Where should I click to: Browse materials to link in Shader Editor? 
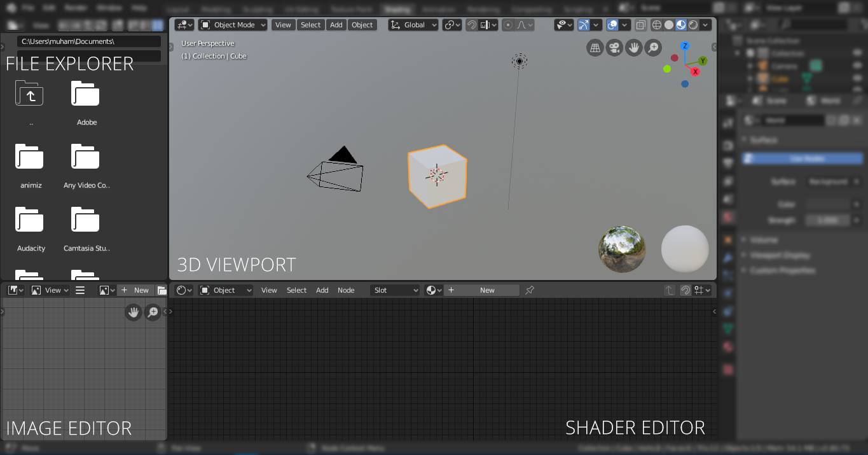(x=434, y=290)
